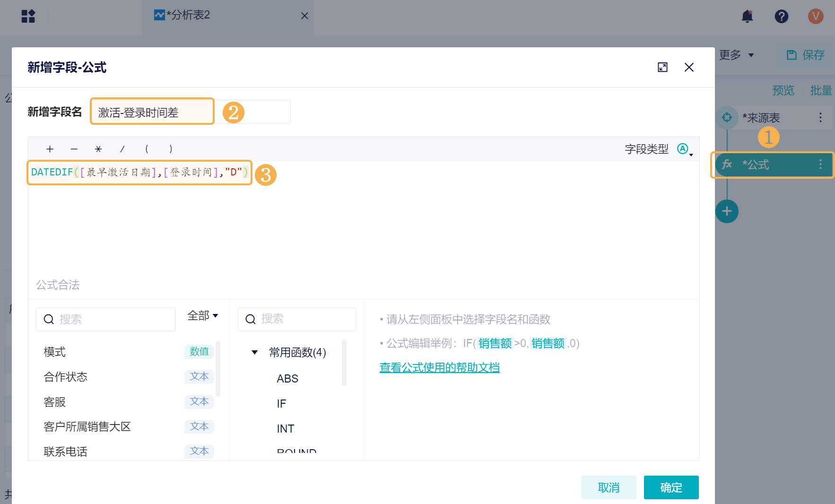Insert the minus operator
Image resolution: width=835 pixels, height=504 pixels.
coord(74,149)
